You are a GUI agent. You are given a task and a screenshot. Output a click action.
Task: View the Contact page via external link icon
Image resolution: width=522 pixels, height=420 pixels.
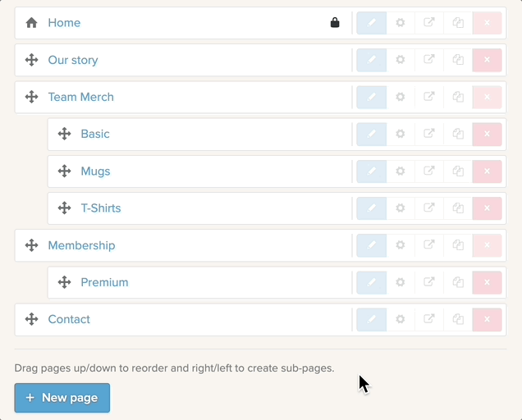click(429, 319)
